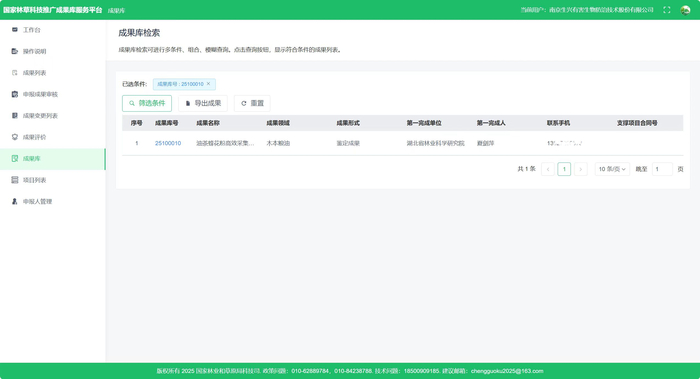Viewport: 700px width, 379px height.
Task: Open the 工作台 menu item
Action: (53, 29)
